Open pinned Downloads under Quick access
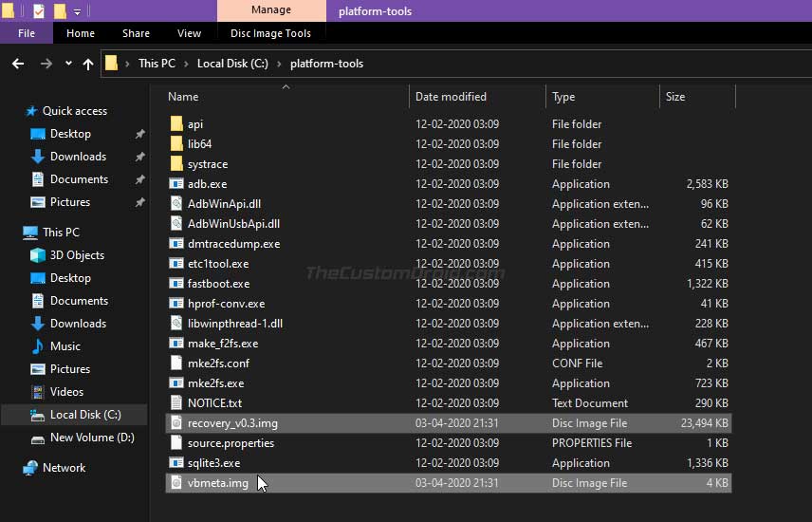Viewport: 812px width, 522px height. tap(78, 157)
